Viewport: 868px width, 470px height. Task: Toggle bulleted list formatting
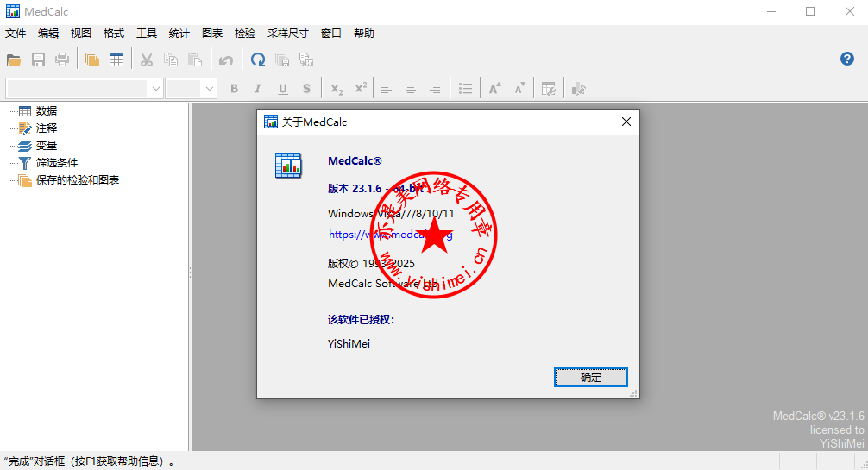(465, 89)
